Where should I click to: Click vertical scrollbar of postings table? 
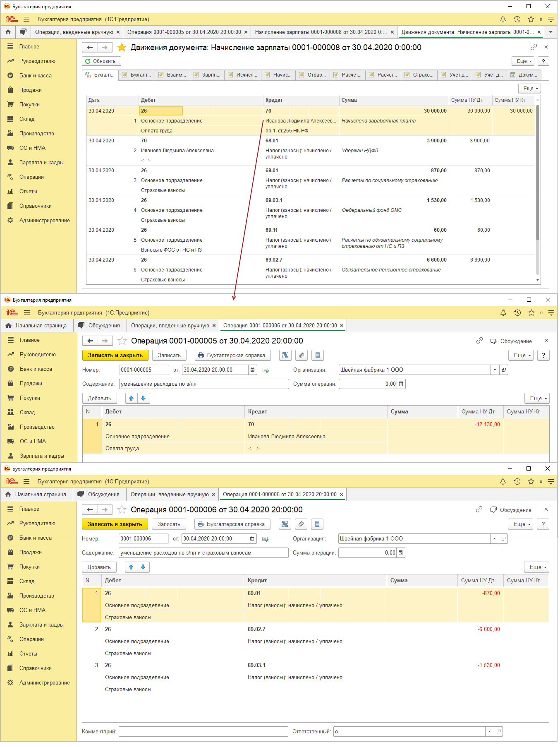pos(538,172)
